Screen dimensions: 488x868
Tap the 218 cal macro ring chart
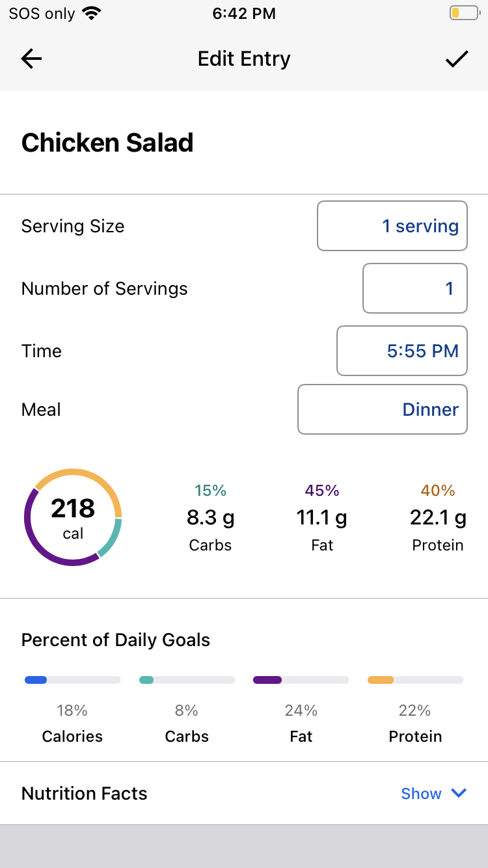click(73, 517)
